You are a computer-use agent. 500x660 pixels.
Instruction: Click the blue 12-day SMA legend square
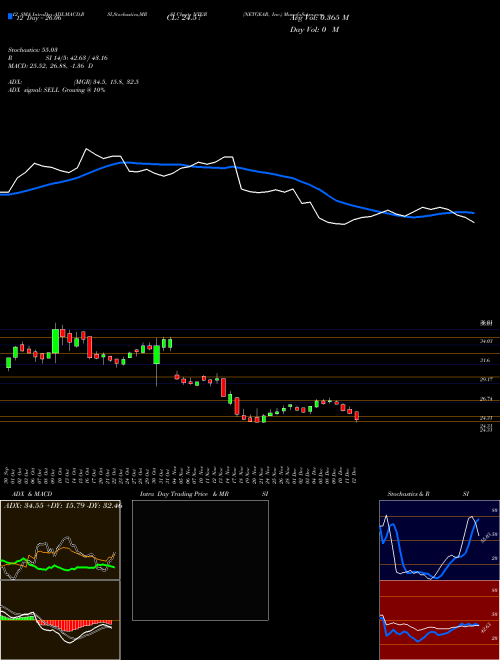point(10,16)
